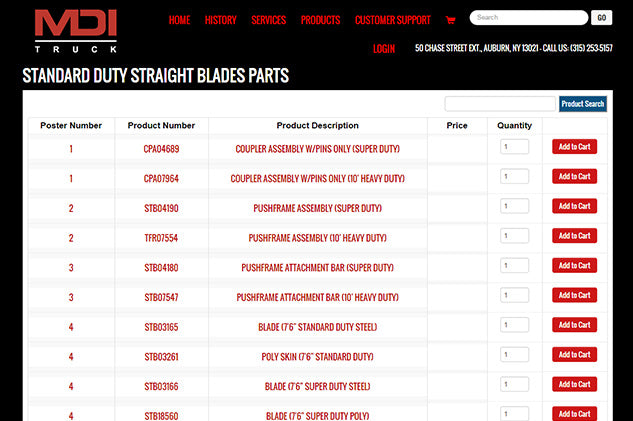Open the shopping cart icon
633x421 pixels.
pos(451,20)
